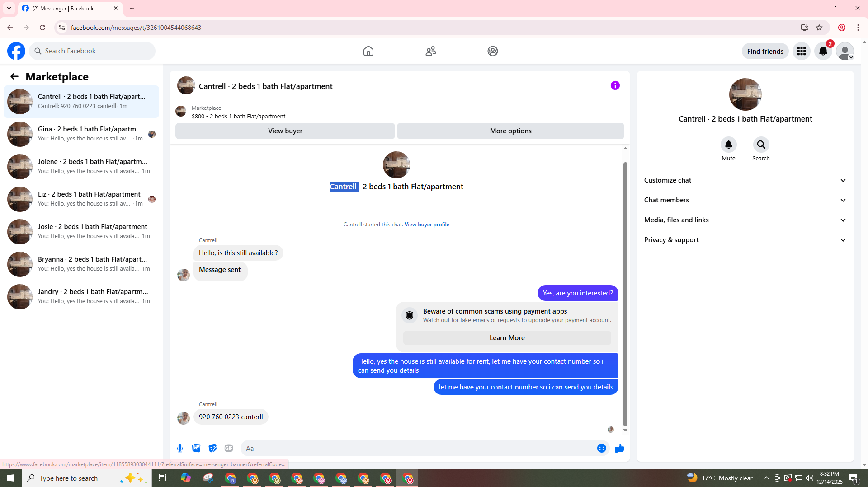Image resolution: width=868 pixels, height=487 pixels.
Task: Reload the browser page
Action: [42, 28]
